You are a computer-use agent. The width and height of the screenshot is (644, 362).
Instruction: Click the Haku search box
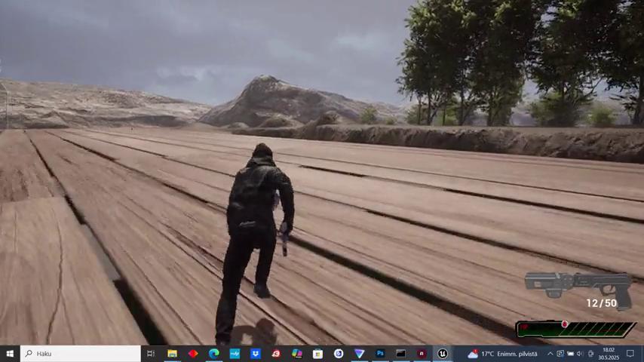(x=81, y=353)
